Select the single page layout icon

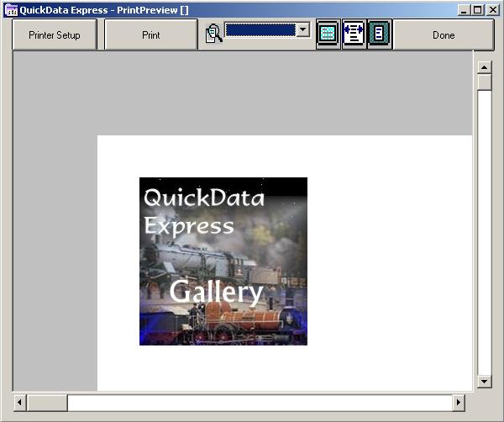pyautogui.click(x=379, y=34)
